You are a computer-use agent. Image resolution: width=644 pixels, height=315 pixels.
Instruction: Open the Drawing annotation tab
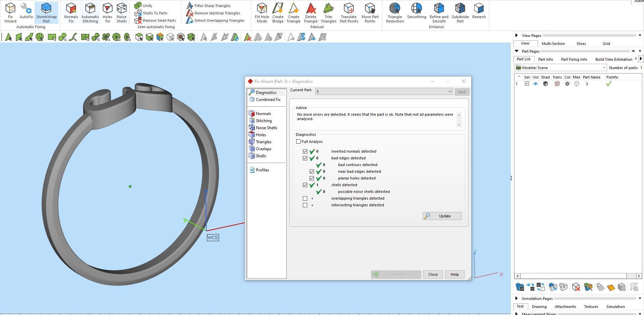539,307
